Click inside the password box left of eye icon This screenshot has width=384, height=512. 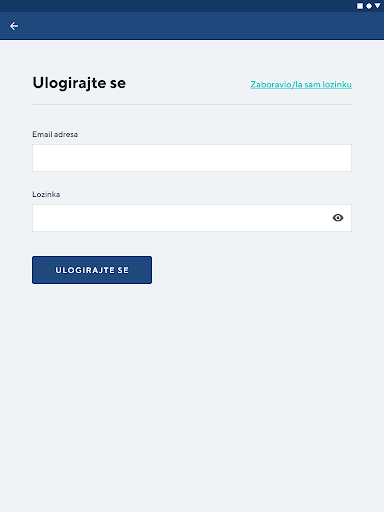click(180, 218)
